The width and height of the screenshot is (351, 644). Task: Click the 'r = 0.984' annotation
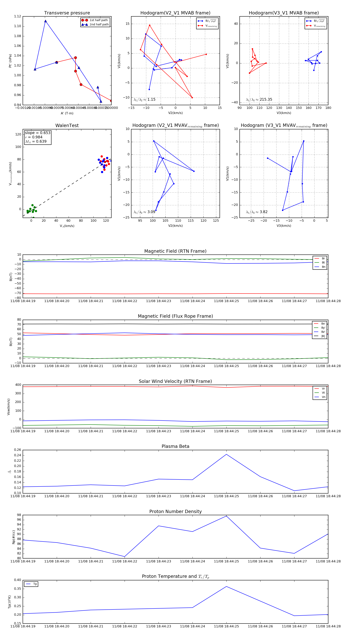point(34,137)
